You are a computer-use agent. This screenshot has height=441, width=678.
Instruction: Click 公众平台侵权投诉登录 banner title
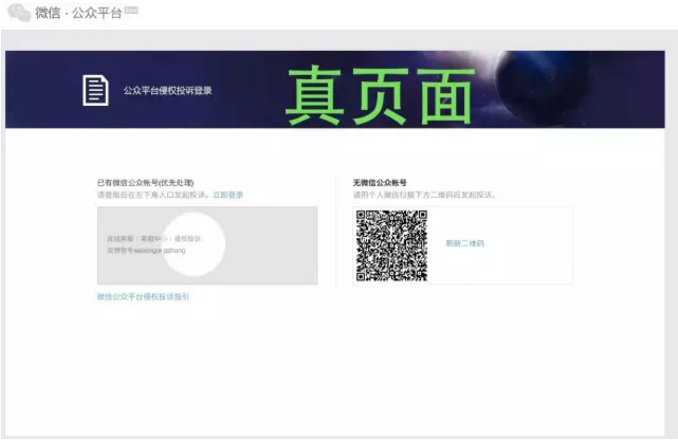pos(167,91)
